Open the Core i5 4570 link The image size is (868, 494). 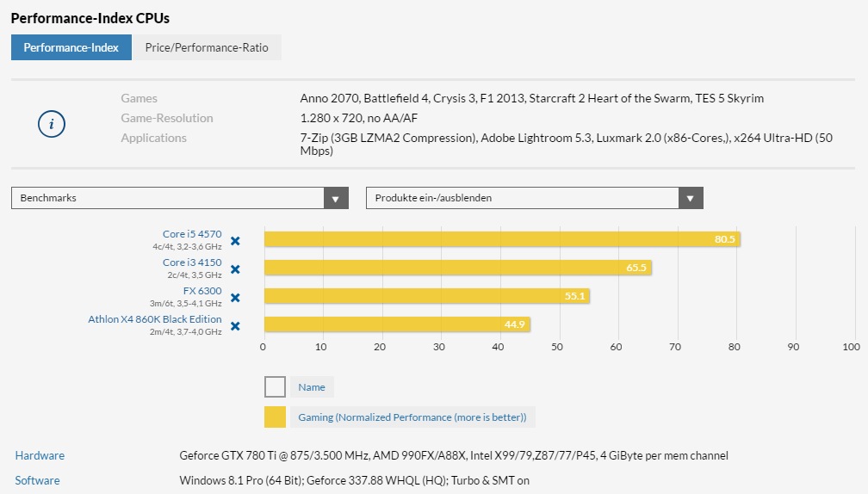click(x=192, y=234)
